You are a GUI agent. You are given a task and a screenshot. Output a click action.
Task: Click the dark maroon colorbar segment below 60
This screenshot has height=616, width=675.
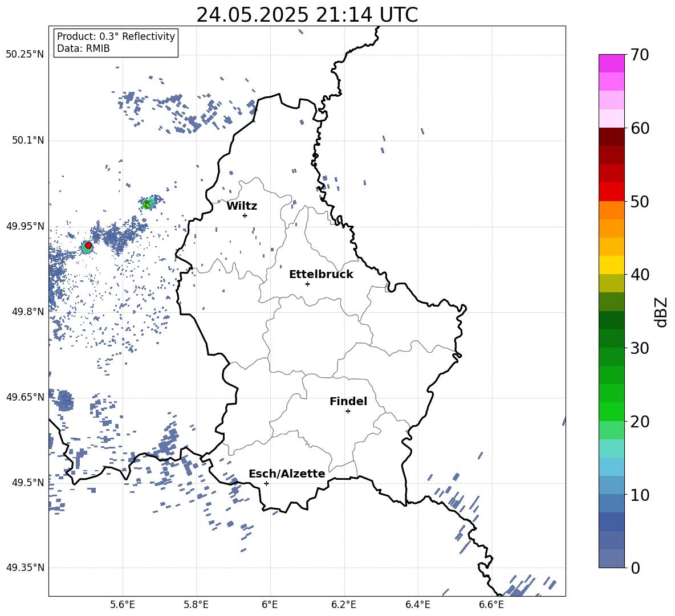point(611,137)
